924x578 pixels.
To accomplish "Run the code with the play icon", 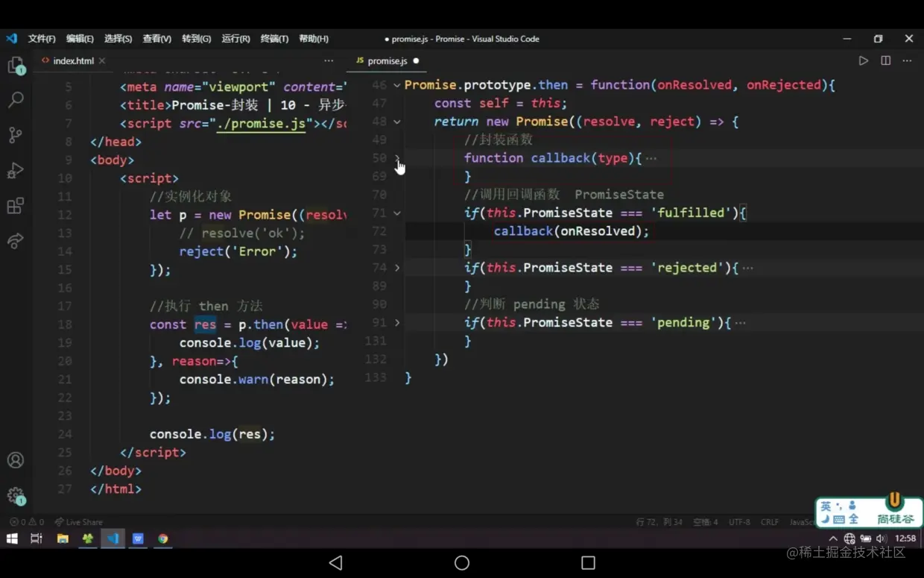I will (863, 60).
